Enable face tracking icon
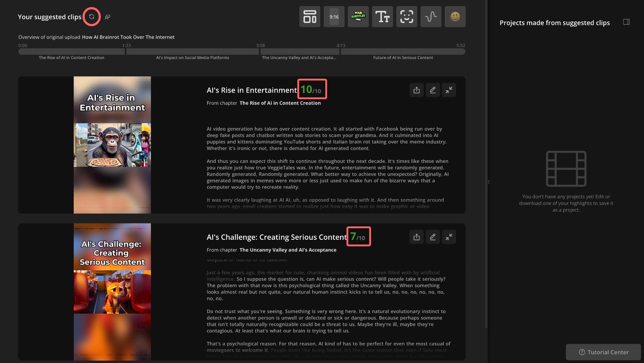644x363 pixels. coord(406,16)
